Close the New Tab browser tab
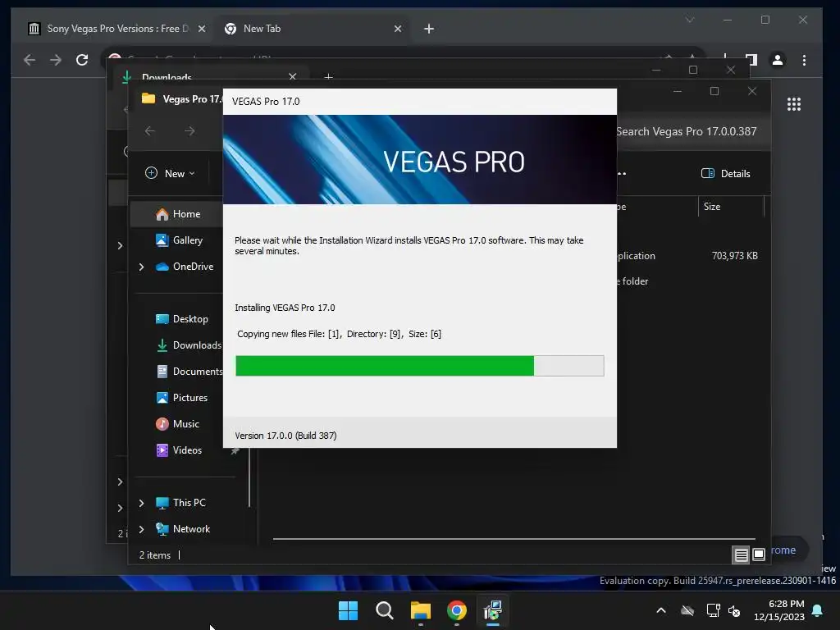840x630 pixels. [x=398, y=29]
